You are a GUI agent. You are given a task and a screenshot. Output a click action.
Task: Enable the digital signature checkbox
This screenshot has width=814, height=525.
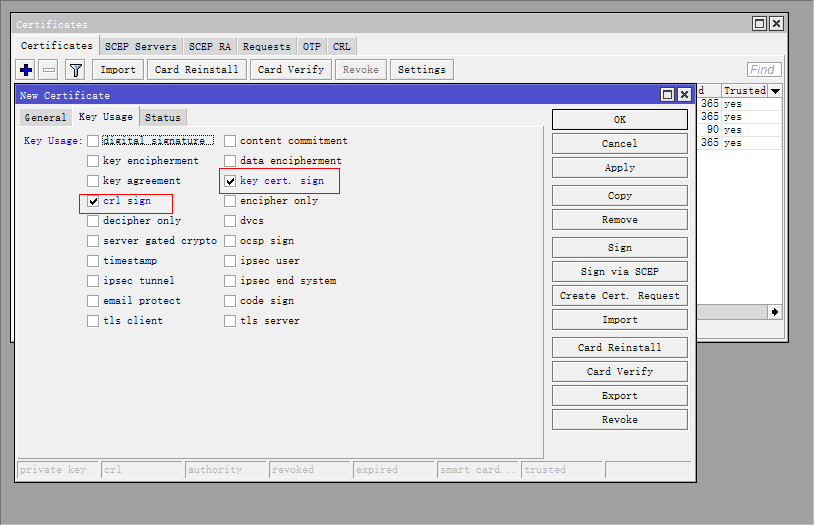pos(93,141)
